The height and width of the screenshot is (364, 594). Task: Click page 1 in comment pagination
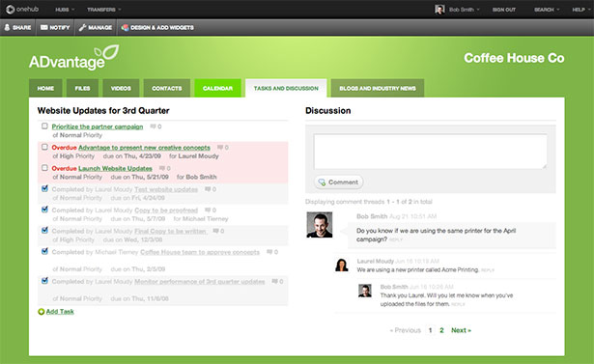click(430, 330)
